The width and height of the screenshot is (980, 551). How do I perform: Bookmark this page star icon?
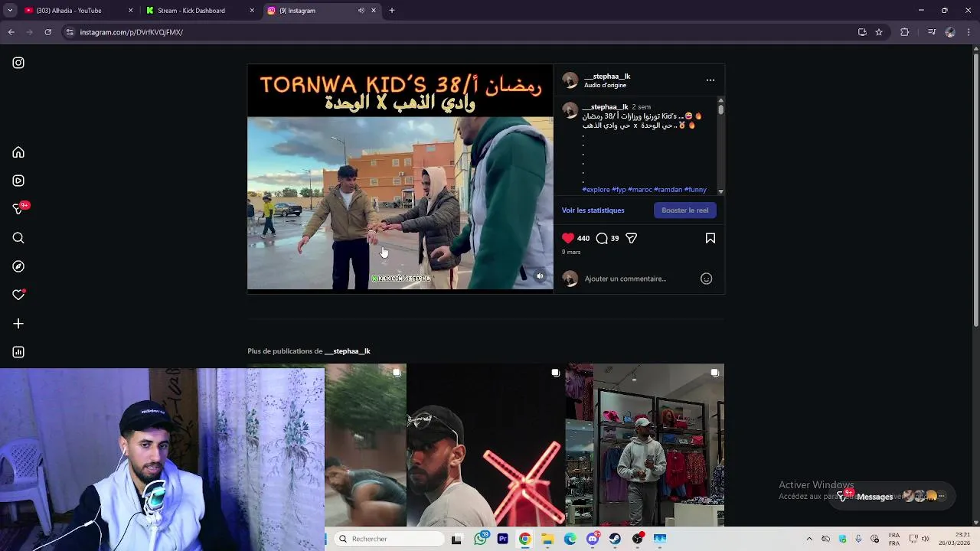879,32
